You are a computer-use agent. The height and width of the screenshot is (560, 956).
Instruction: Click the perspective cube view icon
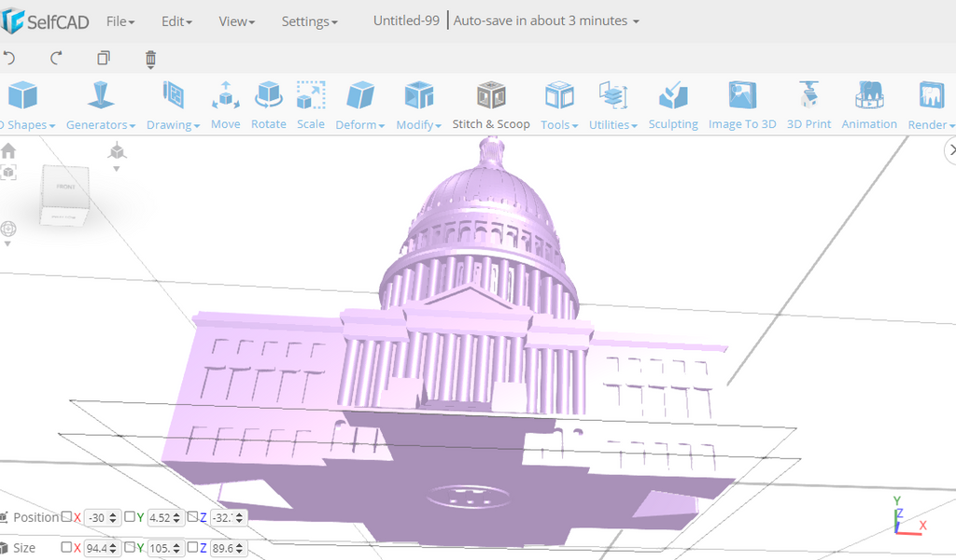coord(117,150)
